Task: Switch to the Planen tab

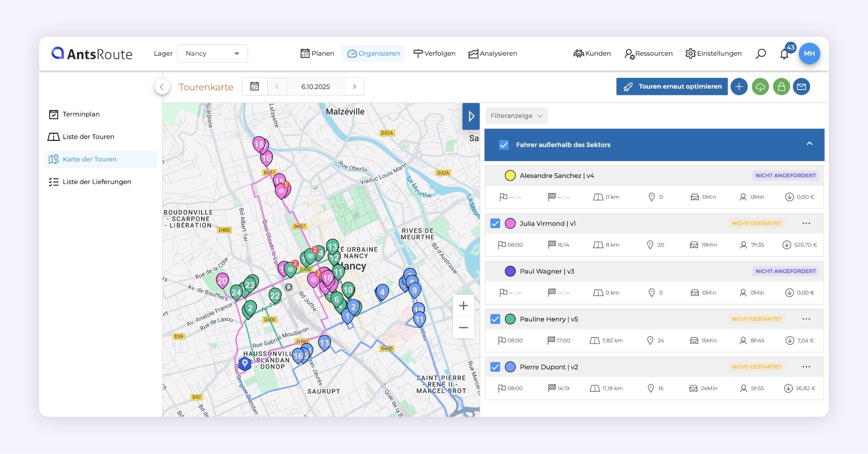Action: [318, 54]
